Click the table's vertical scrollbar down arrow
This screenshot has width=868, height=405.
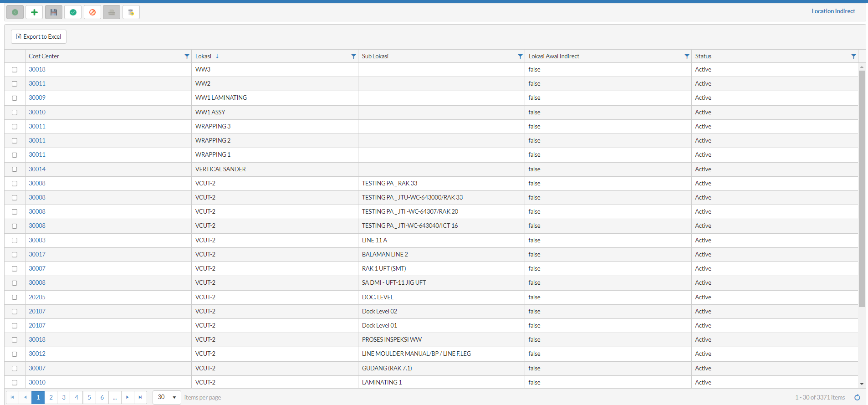pyautogui.click(x=862, y=384)
